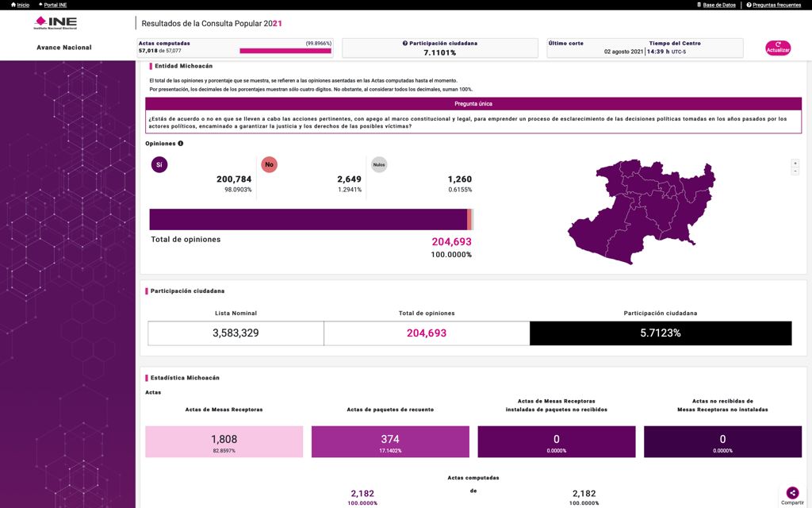
Task: Click the red No opinion badge
Action: (x=270, y=164)
